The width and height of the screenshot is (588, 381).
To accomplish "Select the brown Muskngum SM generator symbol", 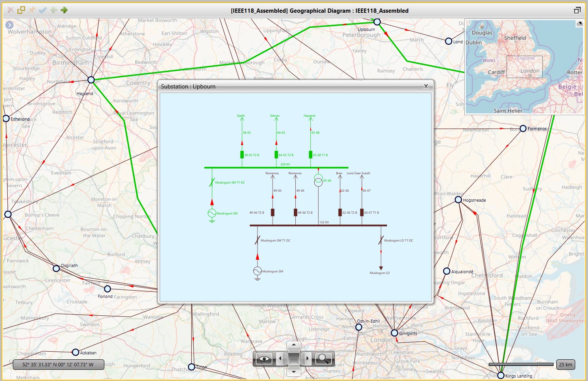I will pos(257,272).
